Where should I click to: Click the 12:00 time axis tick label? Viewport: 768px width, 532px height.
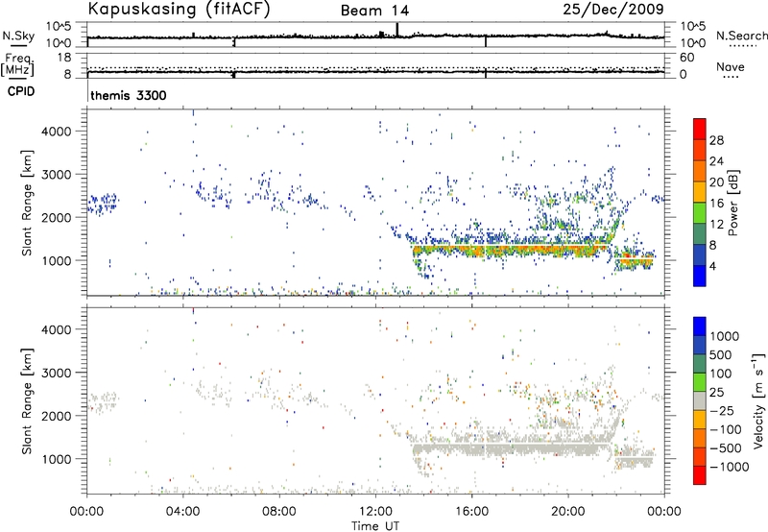pyautogui.click(x=375, y=512)
